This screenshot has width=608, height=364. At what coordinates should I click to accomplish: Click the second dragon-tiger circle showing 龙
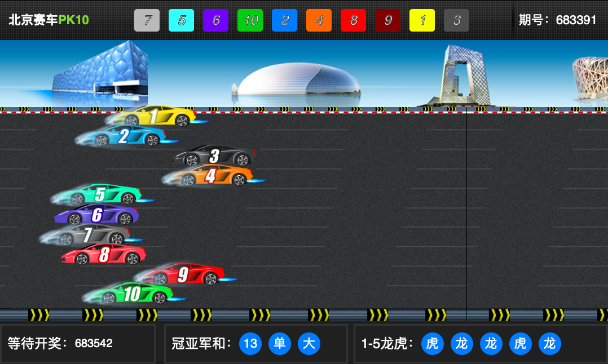click(462, 344)
